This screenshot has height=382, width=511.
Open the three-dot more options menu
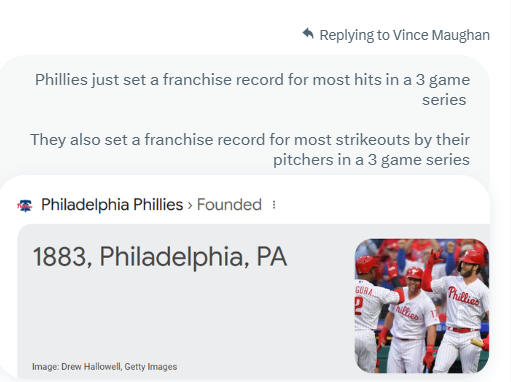pyautogui.click(x=274, y=205)
